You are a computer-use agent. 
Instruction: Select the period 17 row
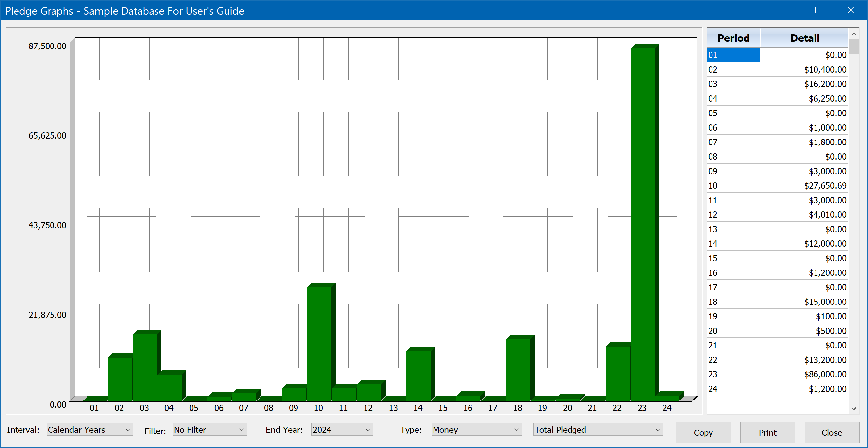click(777, 287)
